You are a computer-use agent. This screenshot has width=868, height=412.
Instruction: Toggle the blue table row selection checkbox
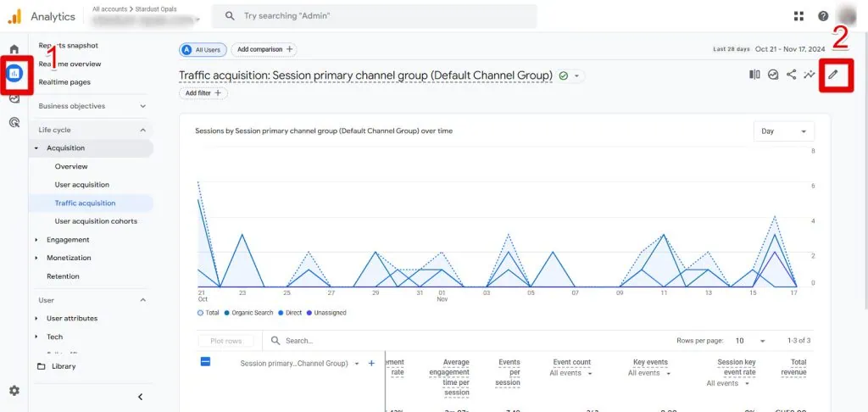pyautogui.click(x=205, y=362)
